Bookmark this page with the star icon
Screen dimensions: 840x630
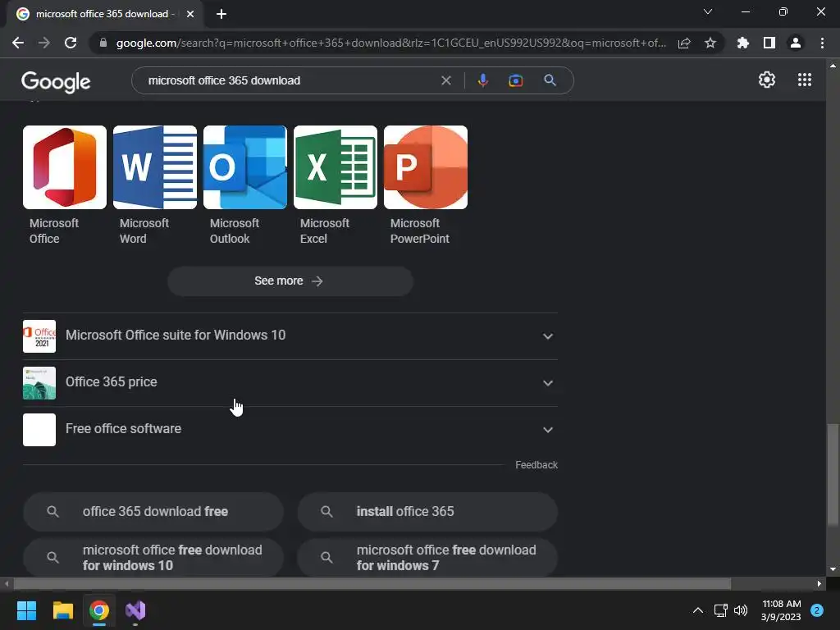[x=710, y=43]
